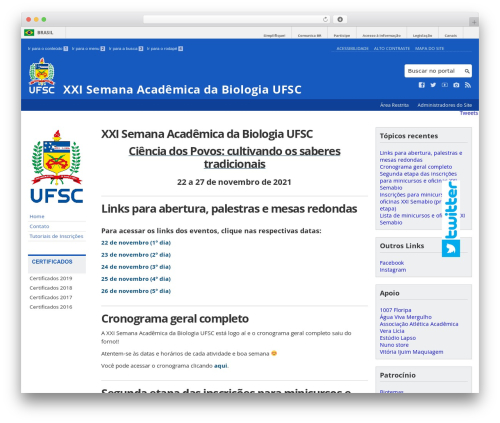The height and width of the screenshot is (423, 500).
Task: Click the browser reload icon in the address bar
Action: point(325,20)
